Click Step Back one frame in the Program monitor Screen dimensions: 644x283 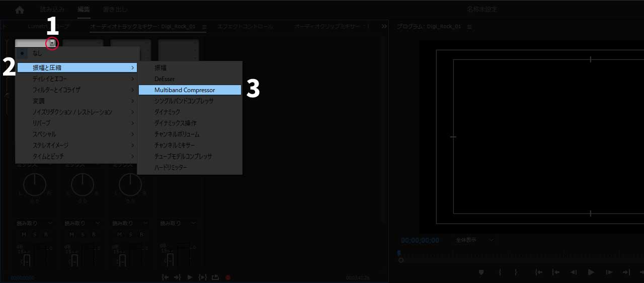573,272
